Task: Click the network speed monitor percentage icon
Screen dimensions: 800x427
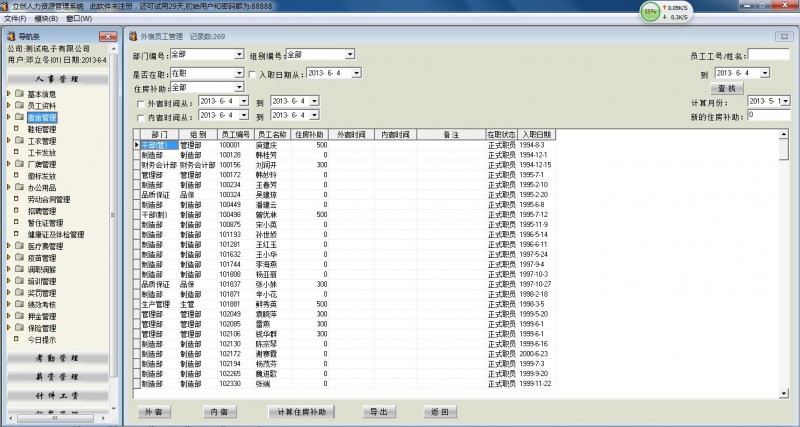Action: coord(651,11)
